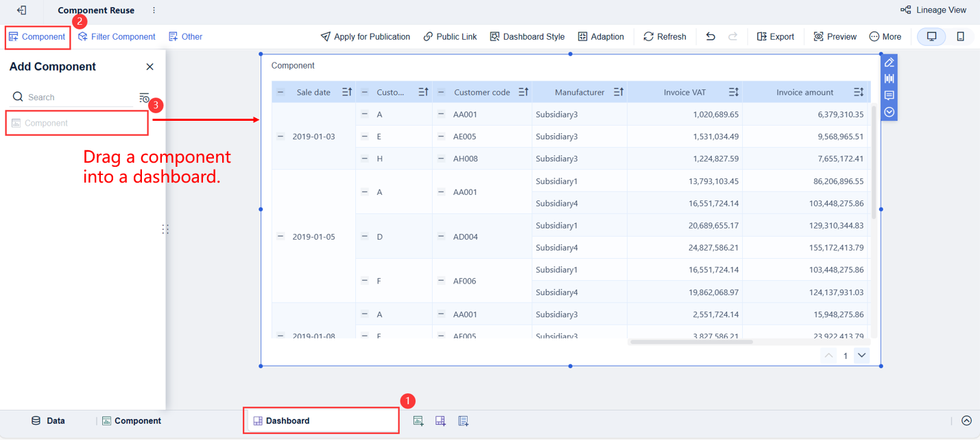Collapse the AD004 customer code row
The image size is (980, 440).
(x=441, y=236)
